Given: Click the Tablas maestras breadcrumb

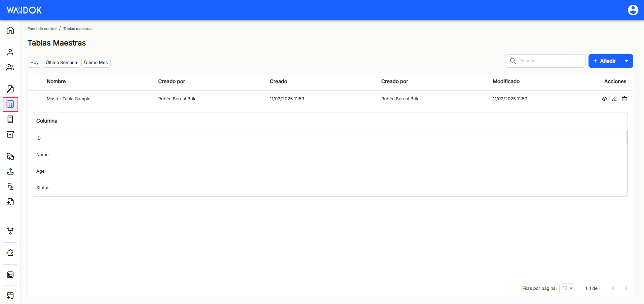Looking at the screenshot, I should (x=78, y=29).
